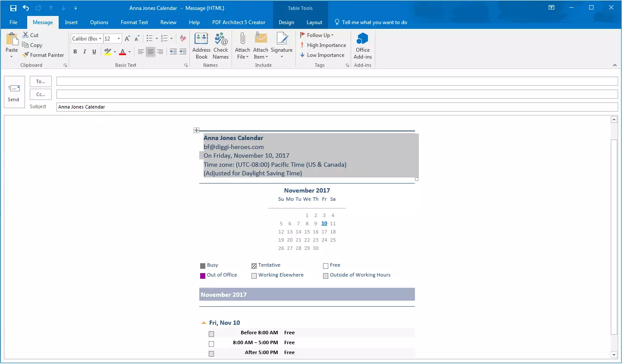
Task: Collapse the ribbon with the arrow
Action: (615, 65)
